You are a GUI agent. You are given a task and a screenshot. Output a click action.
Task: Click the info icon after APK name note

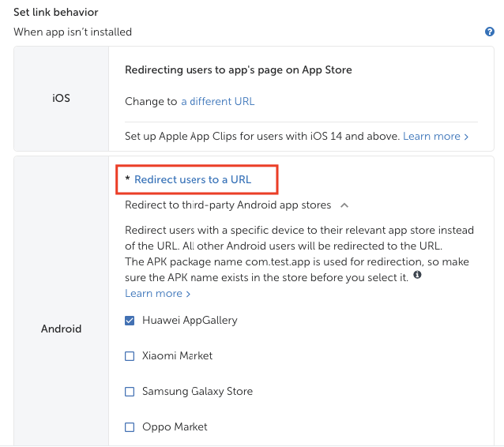(x=417, y=276)
